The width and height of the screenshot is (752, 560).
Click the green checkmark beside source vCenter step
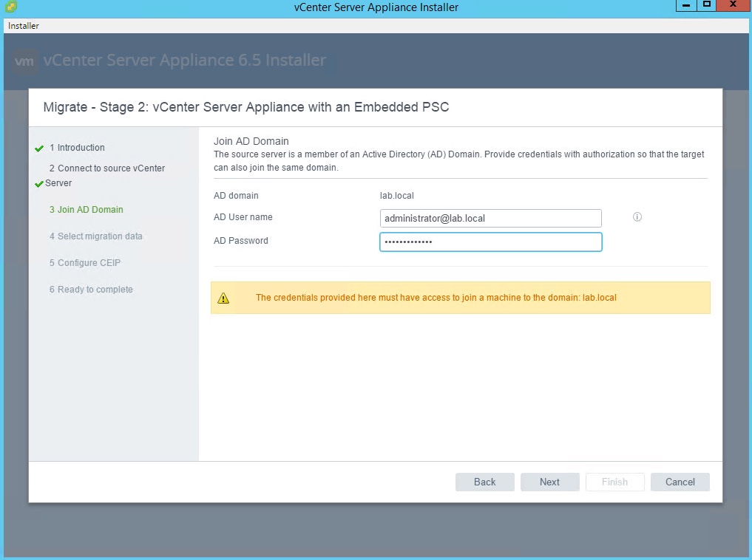pyautogui.click(x=39, y=184)
